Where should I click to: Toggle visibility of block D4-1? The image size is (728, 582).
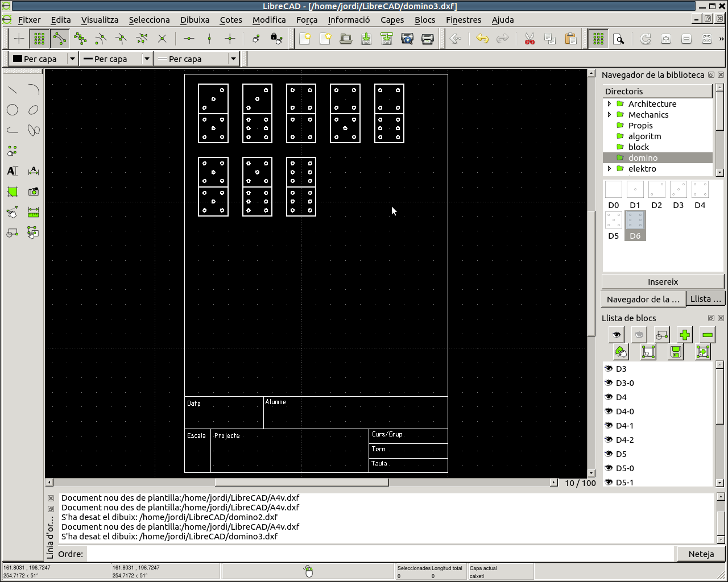pyautogui.click(x=609, y=425)
